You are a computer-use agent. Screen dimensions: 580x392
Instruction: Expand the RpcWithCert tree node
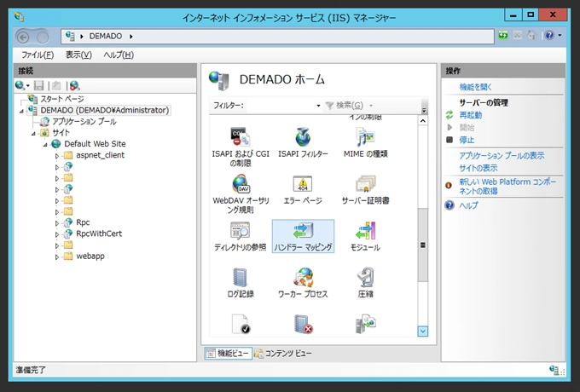coord(57,234)
